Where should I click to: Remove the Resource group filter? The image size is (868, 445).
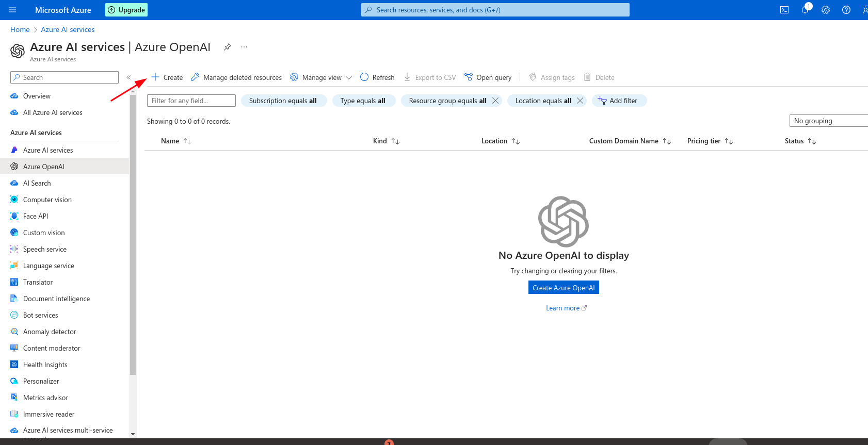click(495, 101)
